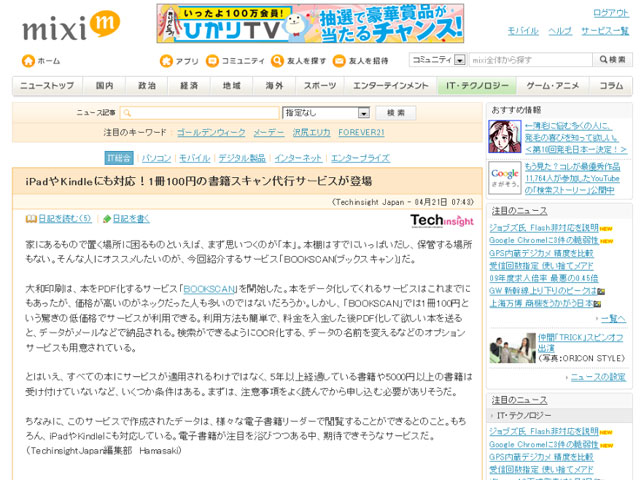640x480 pixels.
Task: Click FOREVER21 keyword link
Action: click(361, 133)
